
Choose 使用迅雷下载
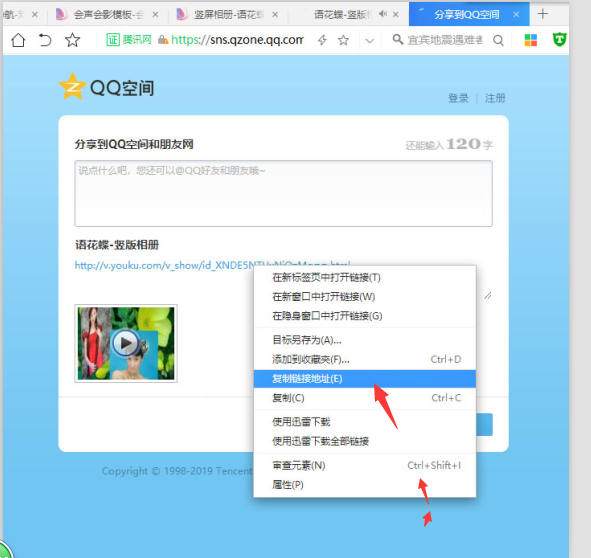click(x=364, y=422)
